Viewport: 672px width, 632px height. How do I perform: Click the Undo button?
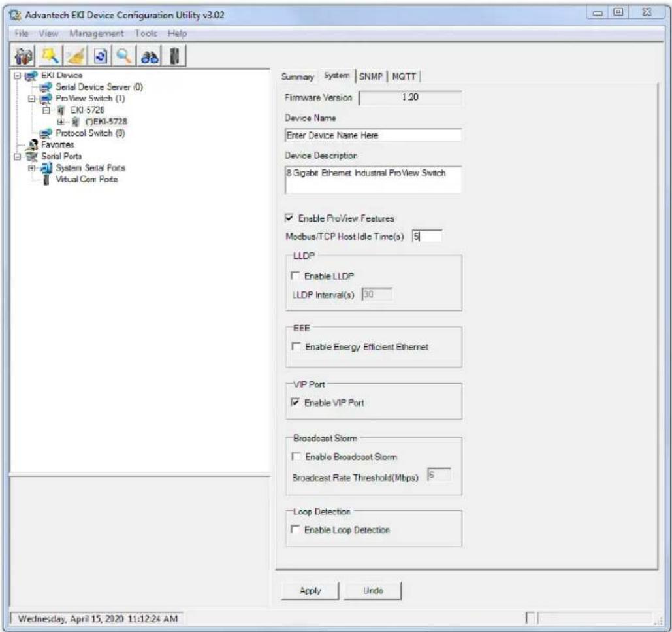[x=374, y=591]
